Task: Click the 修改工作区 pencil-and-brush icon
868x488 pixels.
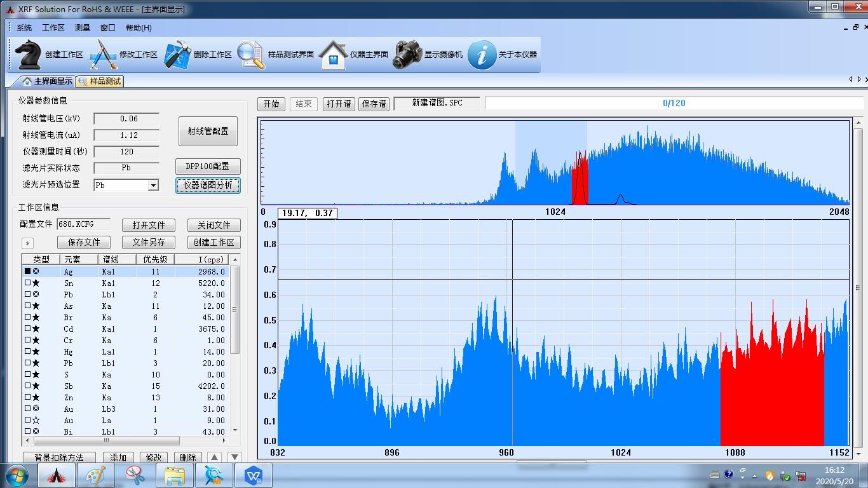Action: [x=103, y=55]
